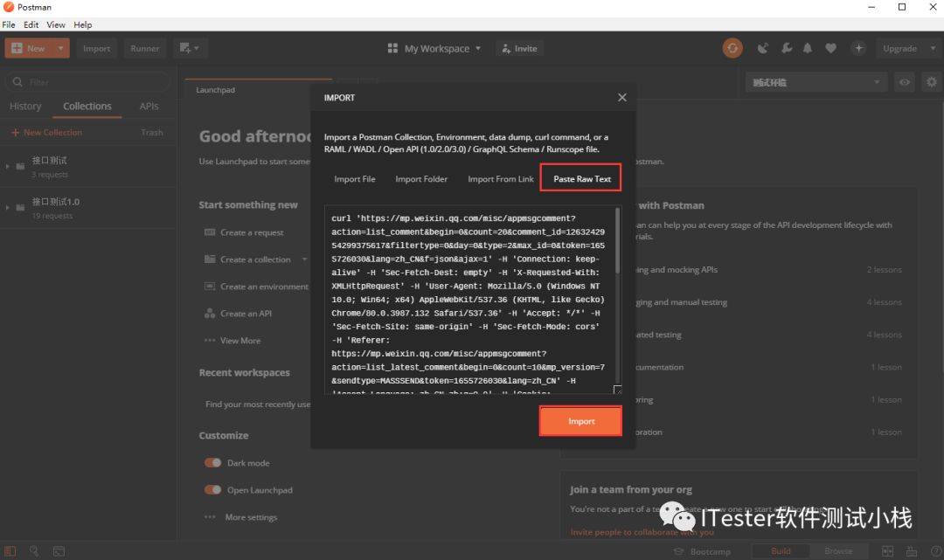Open Trash link in sidebar
This screenshot has height=560, width=944.
[152, 132]
